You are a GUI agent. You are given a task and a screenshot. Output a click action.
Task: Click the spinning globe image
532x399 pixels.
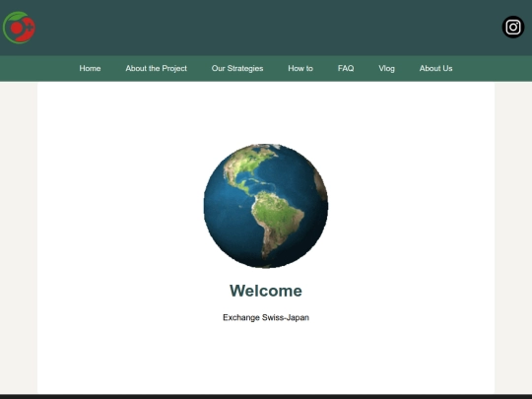pos(266,206)
